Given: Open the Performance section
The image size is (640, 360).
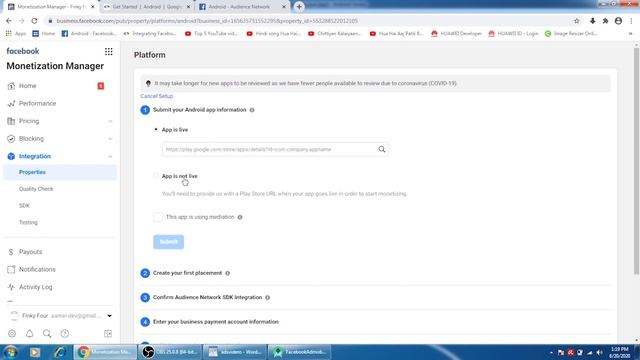Looking at the screenshot, I should 37,103.
